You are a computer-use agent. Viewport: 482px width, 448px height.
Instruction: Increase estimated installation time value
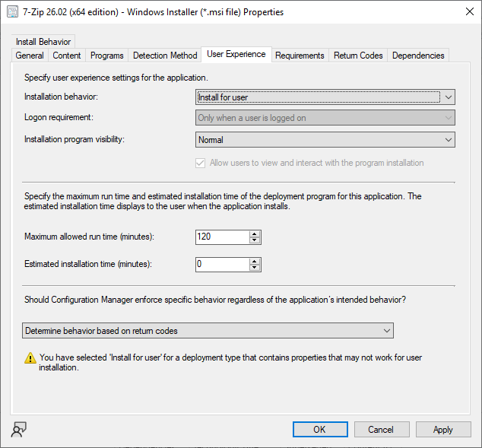point(255,262)
